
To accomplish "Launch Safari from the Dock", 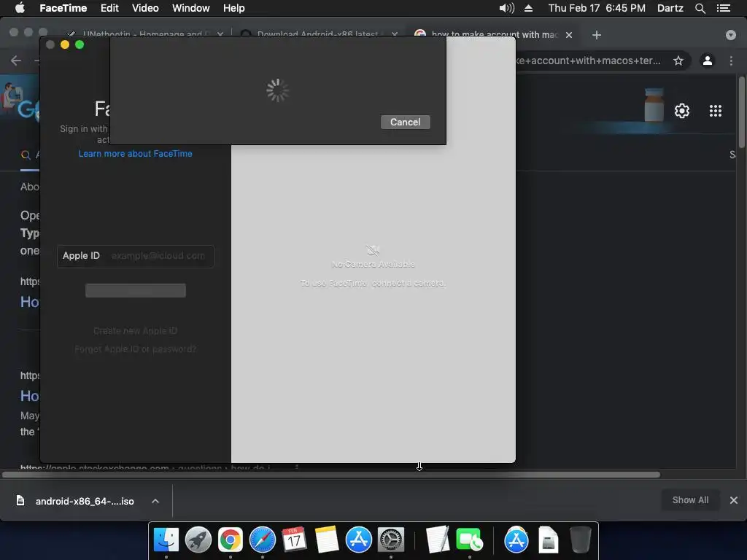I will click(x=263, y=540).
